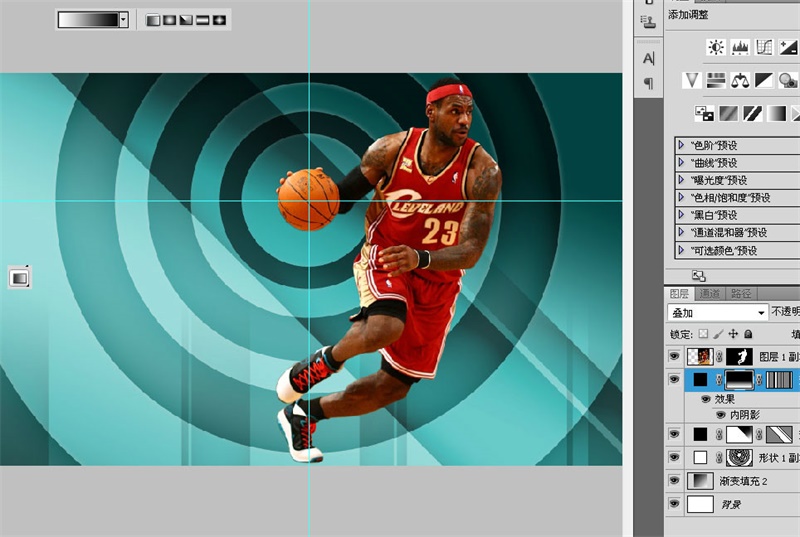Open the Paragraph panel icon
The width and height of the screenshot is (800, 537).
coord(648,82)
